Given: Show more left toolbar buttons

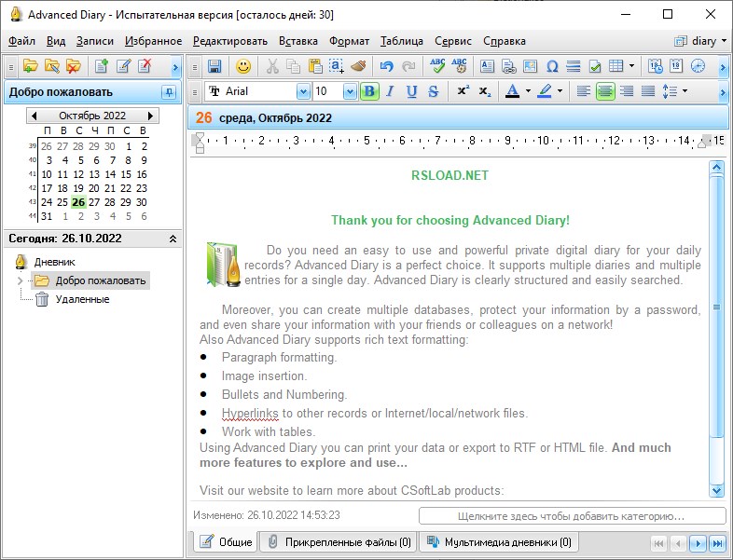Looking at the screenshot, I should (175, 67).
